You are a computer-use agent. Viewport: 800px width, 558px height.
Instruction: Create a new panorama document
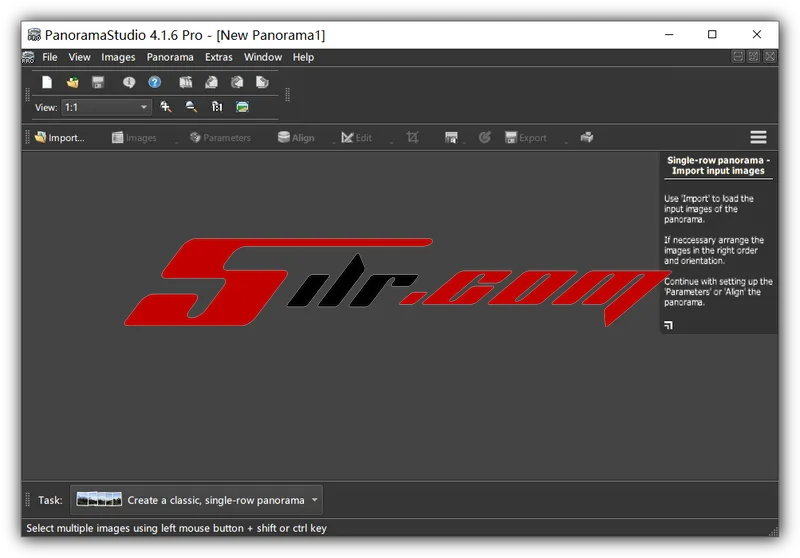click(x=47, y=82)
